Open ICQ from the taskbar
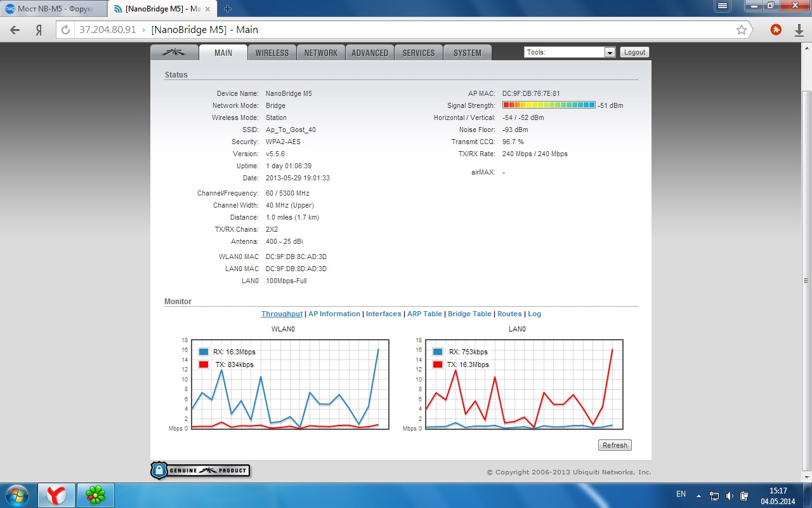Viewport: 812px width, 508px height. [x=96, y=494]
